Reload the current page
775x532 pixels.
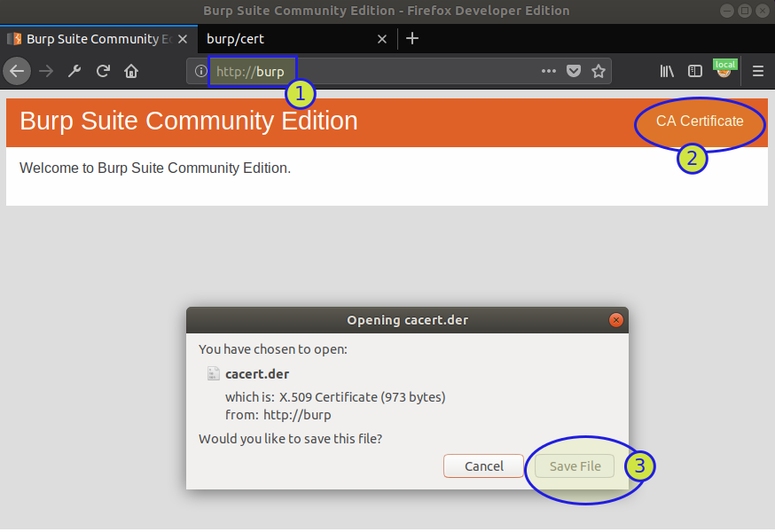[x=102, y=71]
